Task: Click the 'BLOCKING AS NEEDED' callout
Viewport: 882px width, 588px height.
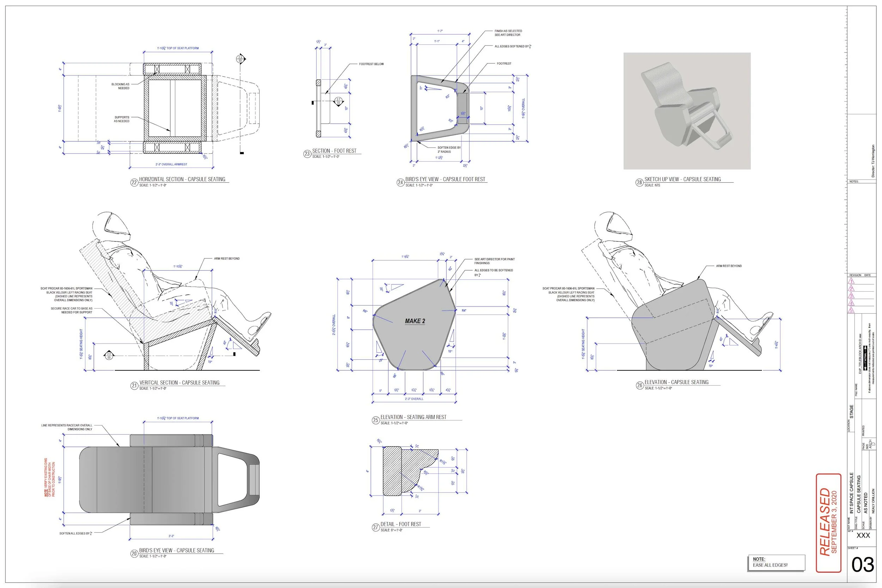Action: click(120, 86)
